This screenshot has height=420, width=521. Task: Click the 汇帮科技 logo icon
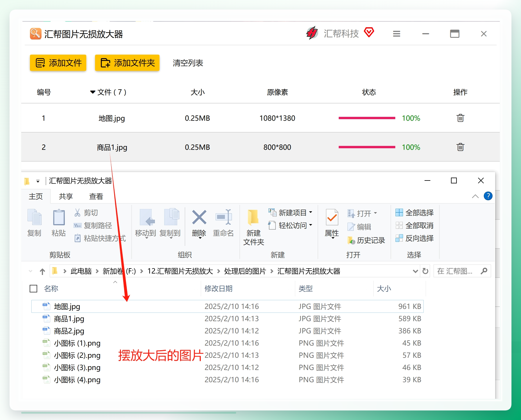(312, 33)
